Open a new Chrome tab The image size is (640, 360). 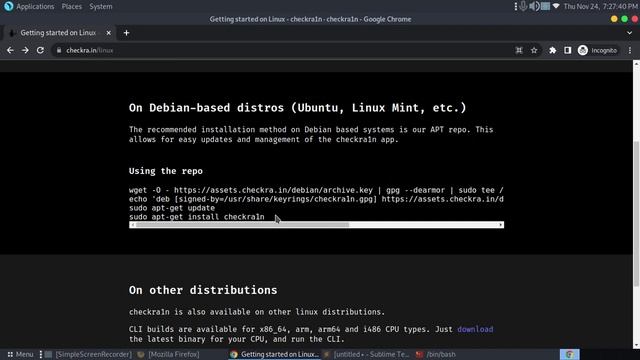pos(126,33)
